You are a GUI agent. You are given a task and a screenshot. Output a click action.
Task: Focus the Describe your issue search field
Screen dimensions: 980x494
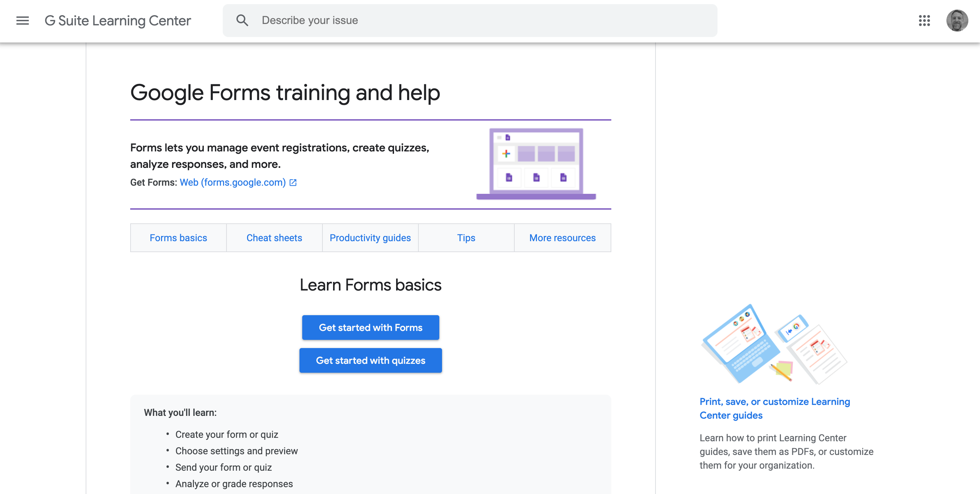470,21
